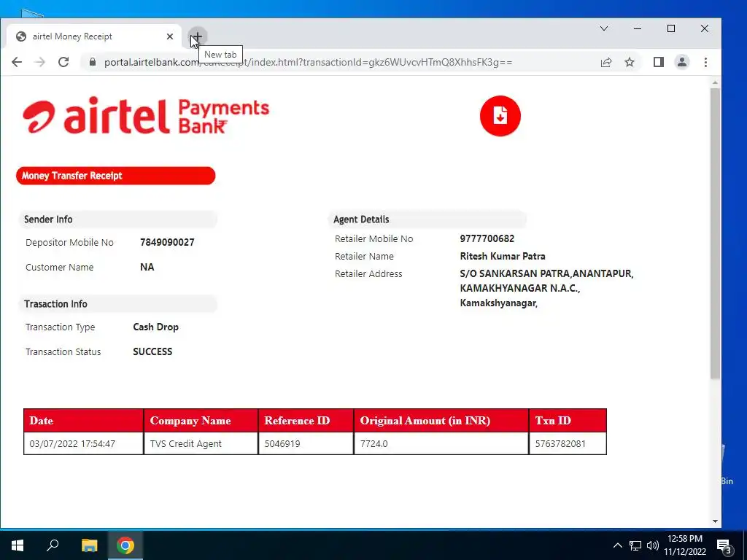
Task: Reload the receipt page
Action: coord(63,62)
